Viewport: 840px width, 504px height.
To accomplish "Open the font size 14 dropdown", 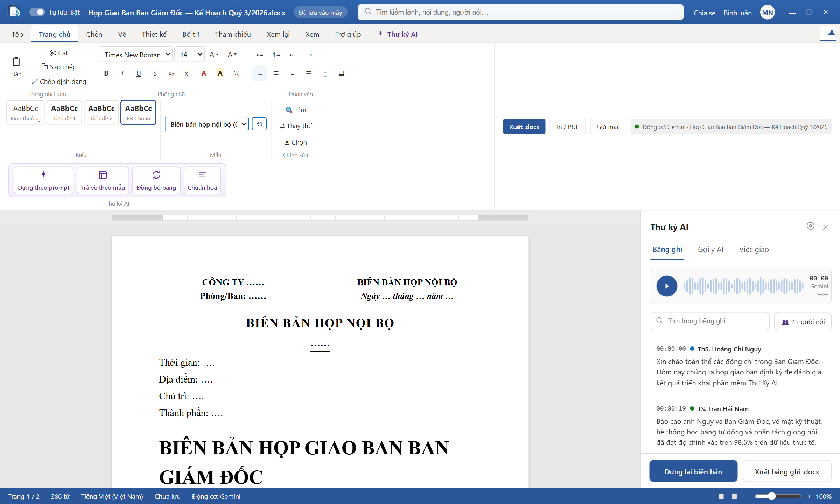I will pos(189,54).
